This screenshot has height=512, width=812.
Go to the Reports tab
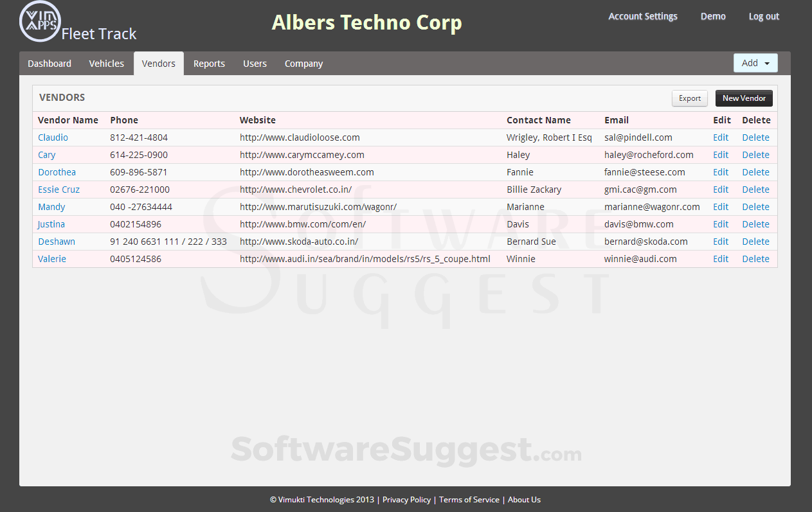[209, 64]
